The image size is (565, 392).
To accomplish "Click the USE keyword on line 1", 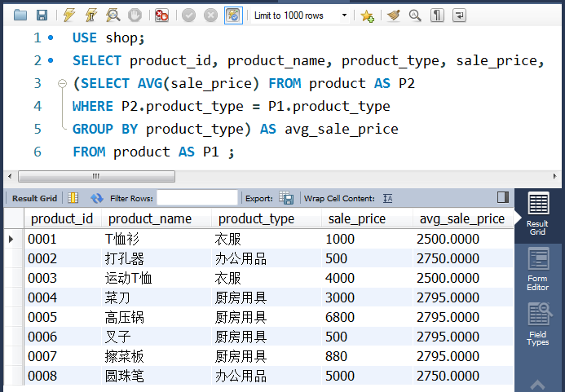I will point(85,37).
